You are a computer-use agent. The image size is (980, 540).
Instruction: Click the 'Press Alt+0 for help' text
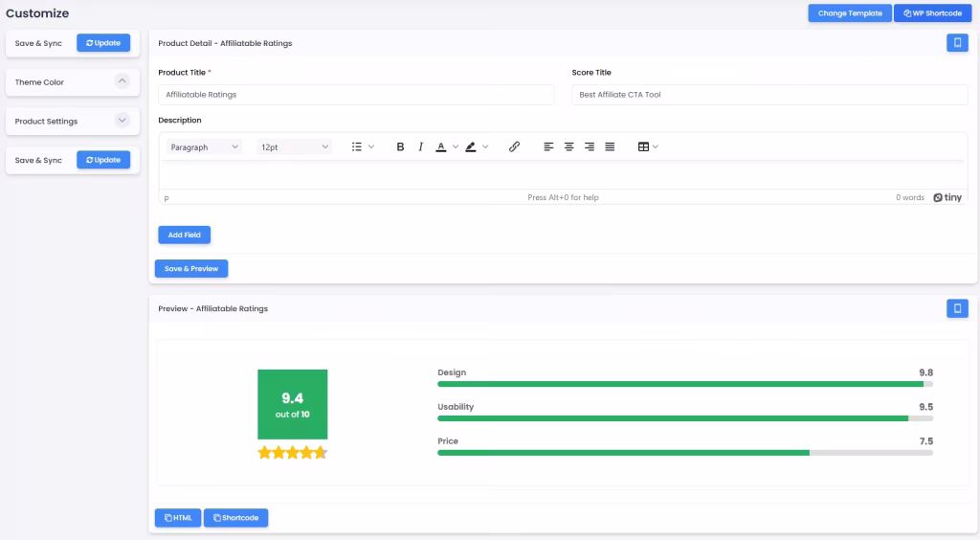coord(563,197)
